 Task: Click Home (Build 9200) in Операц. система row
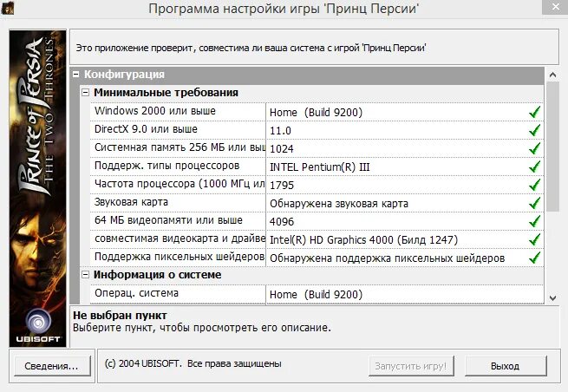pyautogui.click(x=316, y=295)
